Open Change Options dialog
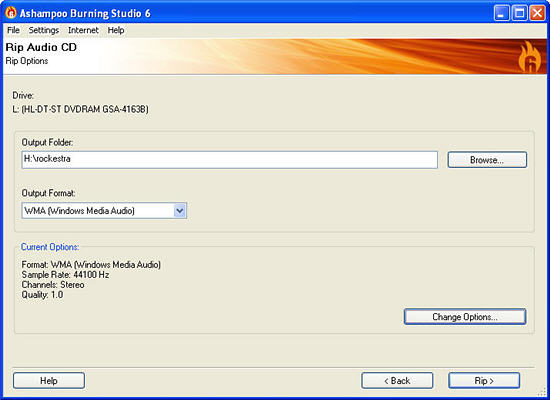 pos(465,316)
